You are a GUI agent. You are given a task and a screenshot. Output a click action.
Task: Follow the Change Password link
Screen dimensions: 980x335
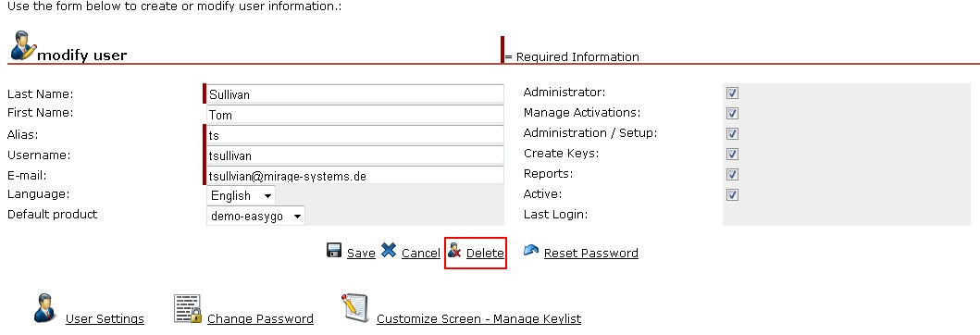click(260, 318)
